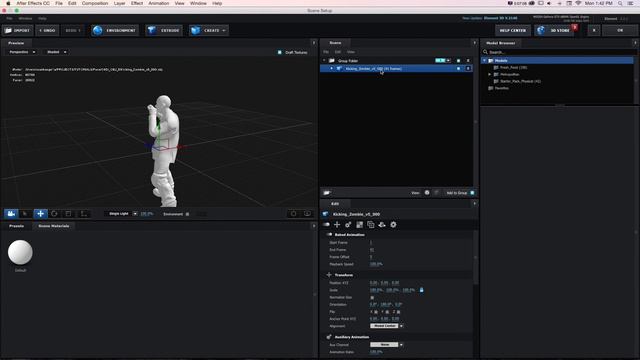Viewport: 640px width, 360px height.
Task: Open the Scene panel View menu
Action: tap(351, 52)
